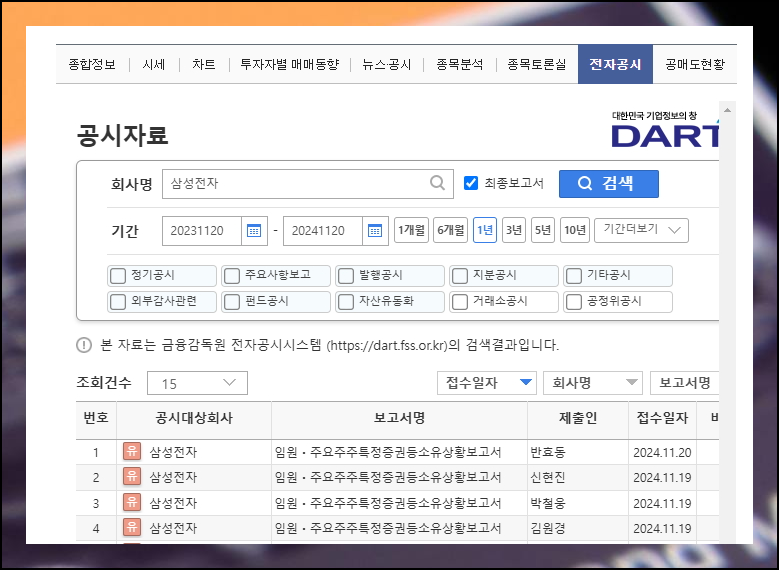
Task: Check the 발행공시 checkbox
Action: (346, 276)
